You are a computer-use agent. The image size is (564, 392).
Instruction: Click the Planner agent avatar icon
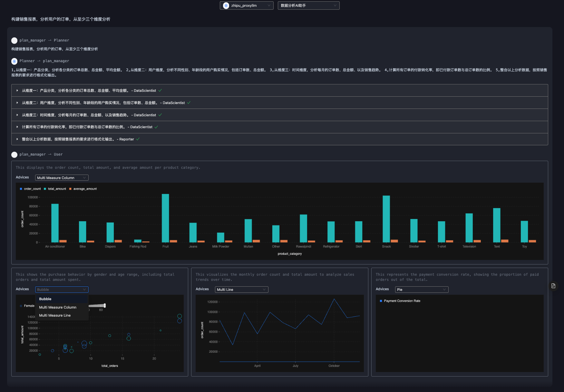click(x=14, y=61)
